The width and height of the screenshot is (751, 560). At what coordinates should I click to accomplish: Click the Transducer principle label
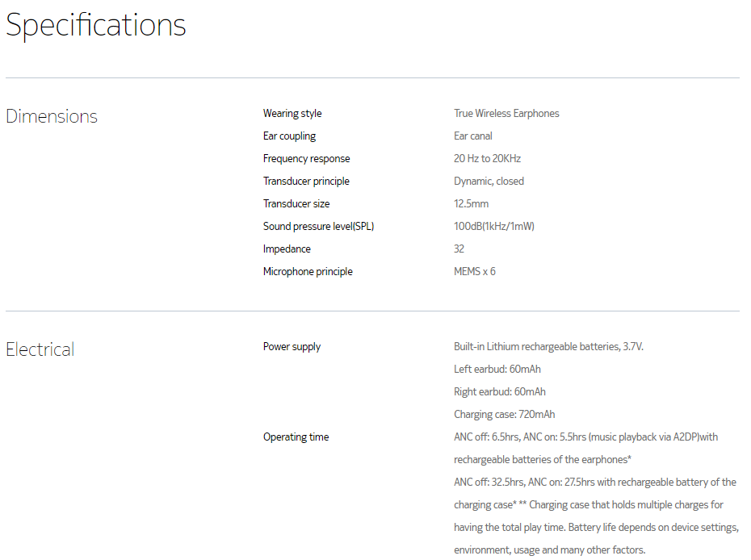pyautogui.click(x=306, y=182)
